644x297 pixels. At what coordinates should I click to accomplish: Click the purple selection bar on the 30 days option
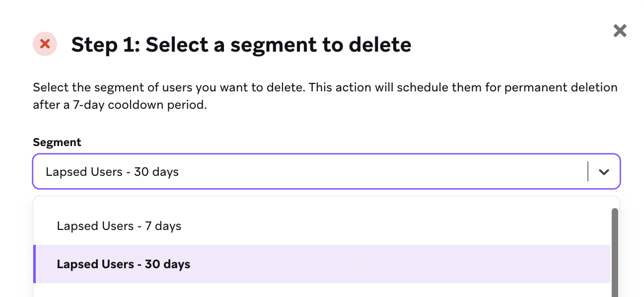(x=34, y=264)
